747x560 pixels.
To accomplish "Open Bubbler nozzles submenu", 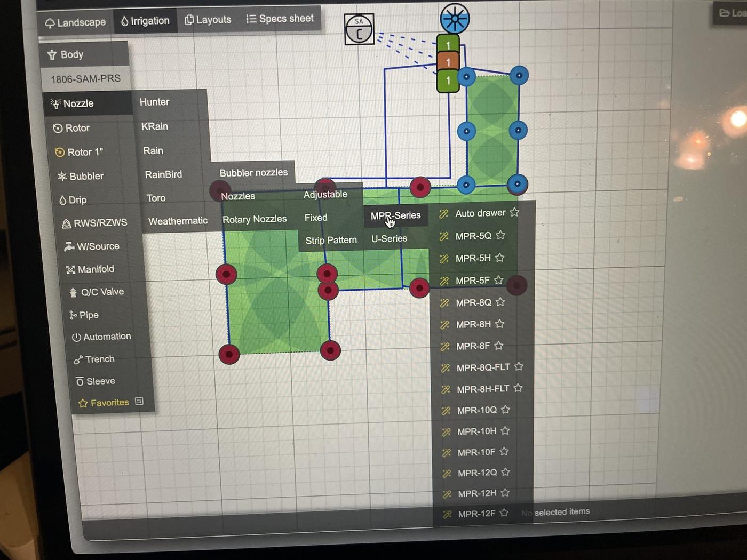I will 253,173.
